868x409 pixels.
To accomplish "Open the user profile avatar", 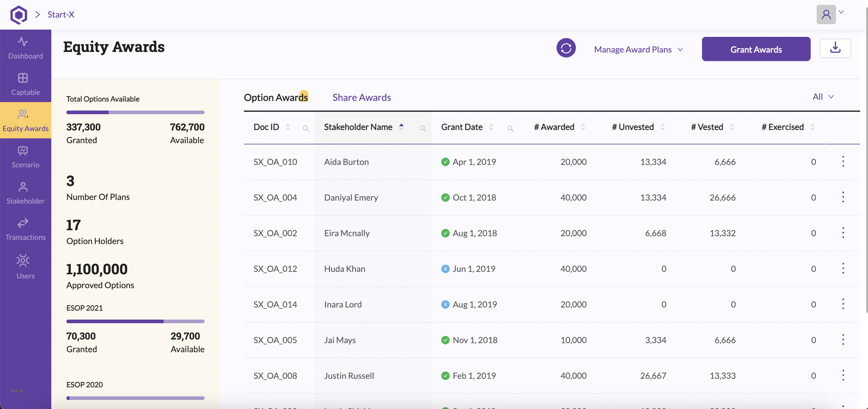I will [826, 14].
